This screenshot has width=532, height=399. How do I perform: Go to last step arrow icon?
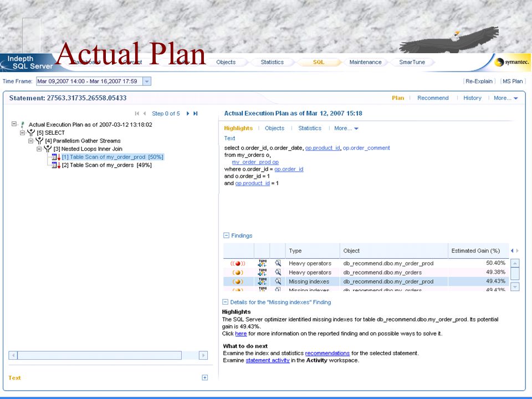(x=196, y=113)
